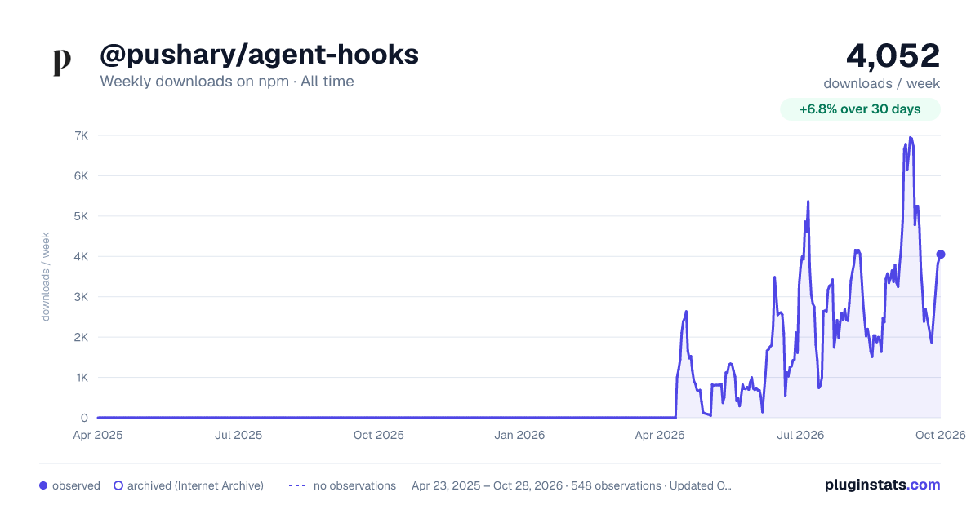Click the hollow archived legend circle

[x=118, y=485]
